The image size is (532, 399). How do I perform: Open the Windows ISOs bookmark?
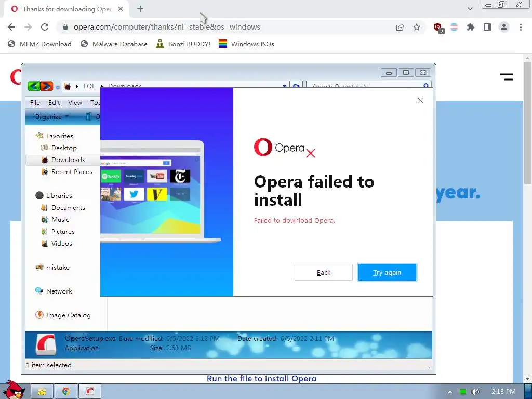coord(246,44)
